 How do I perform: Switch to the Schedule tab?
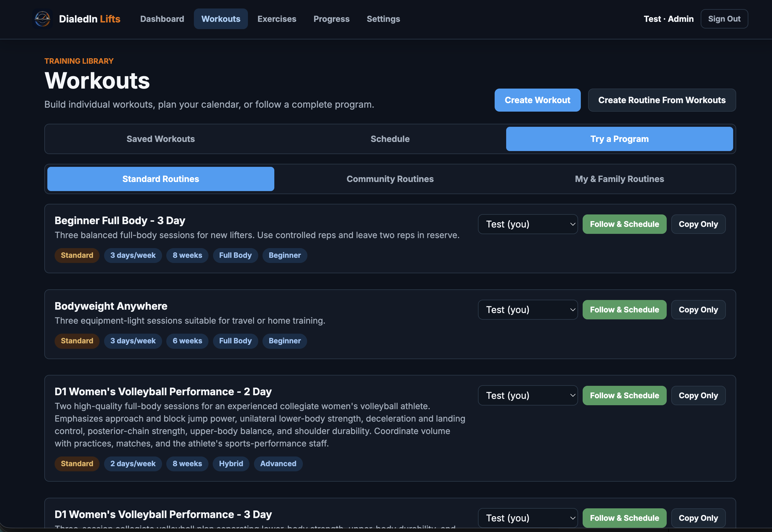click(x=390, y=139)
